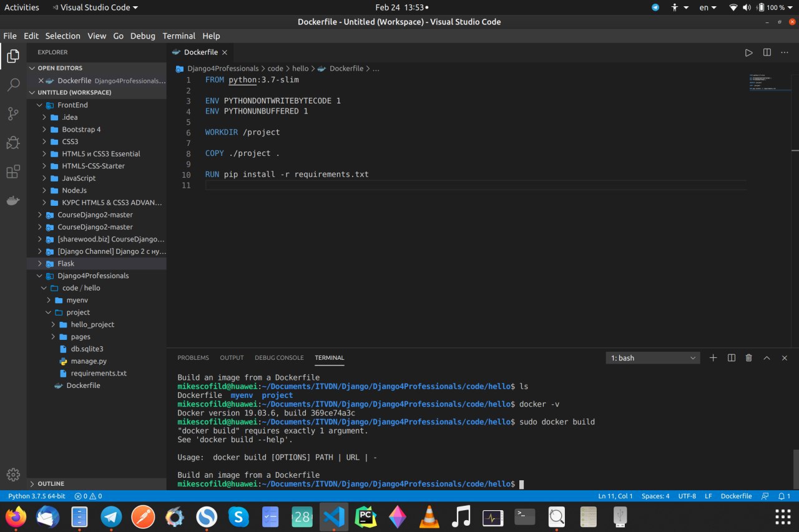Open the Telegram tray indicator
Screen dimensions: 799x532
click(655, 7)
